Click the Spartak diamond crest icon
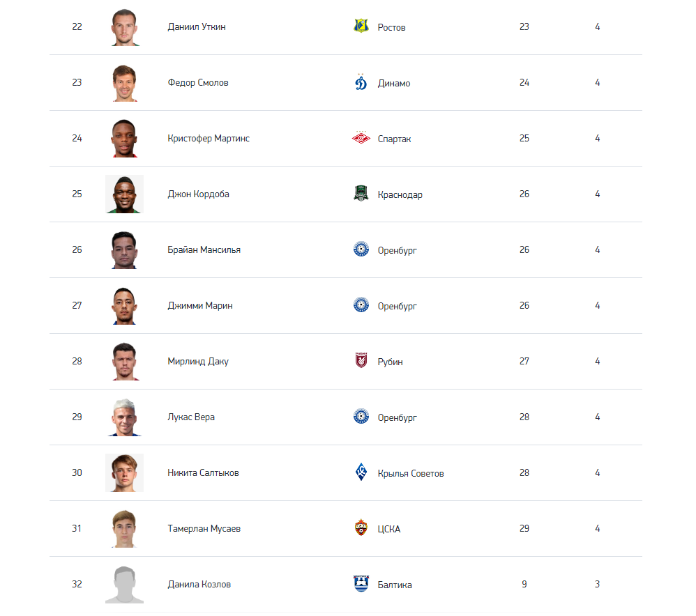The height and width of the screenshot is (616, 696). [361, 138]
